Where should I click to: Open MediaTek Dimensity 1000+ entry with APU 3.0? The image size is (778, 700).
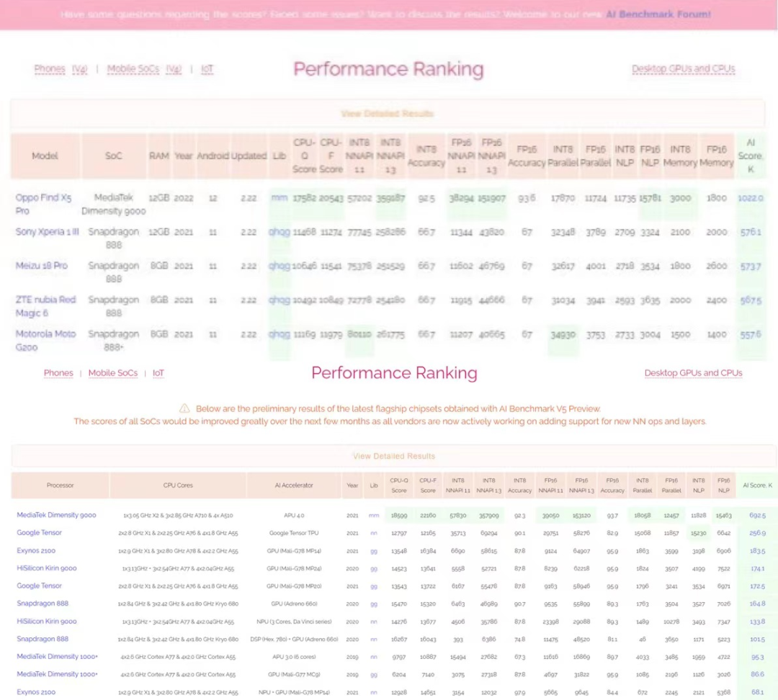pos(58,657)
